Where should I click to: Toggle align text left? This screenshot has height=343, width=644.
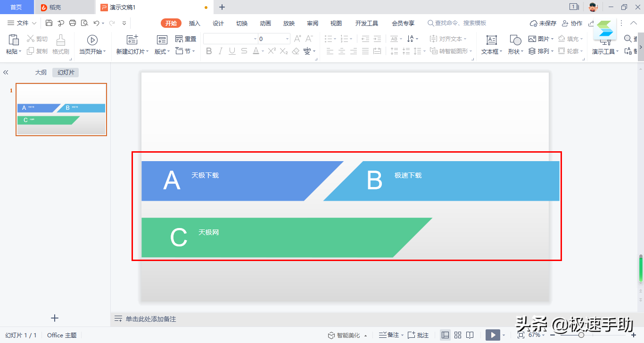pyautogui.click(x=330, y=51)
